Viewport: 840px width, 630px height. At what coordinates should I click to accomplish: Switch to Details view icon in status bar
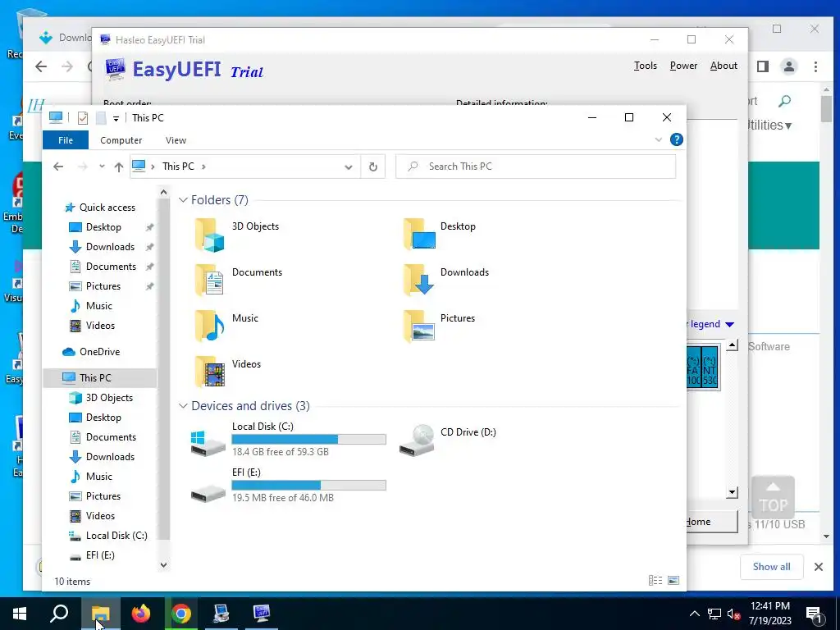(x=655, y=580)
